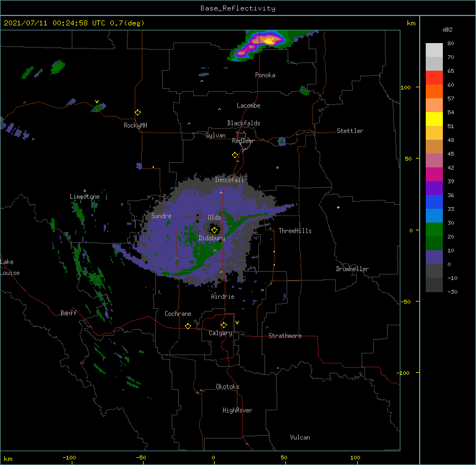Click the intense storm cell north of Ponoka
The image size is (476, 465).
[x=258, y=45]
